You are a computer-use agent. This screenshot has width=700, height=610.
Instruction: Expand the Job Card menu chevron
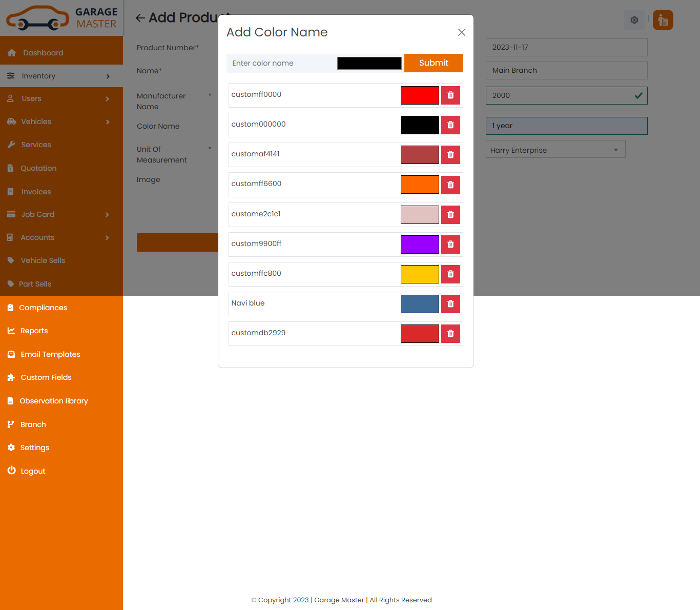[107, 215]
